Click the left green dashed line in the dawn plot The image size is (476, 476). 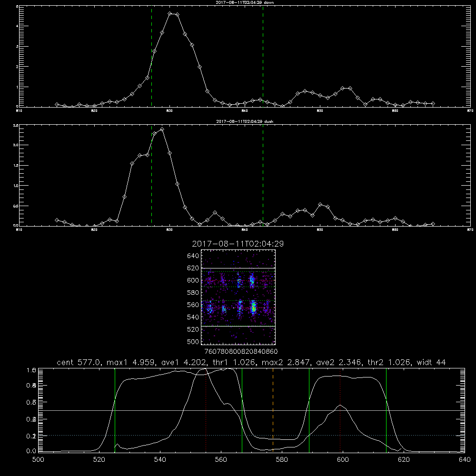tap(151, 57)
